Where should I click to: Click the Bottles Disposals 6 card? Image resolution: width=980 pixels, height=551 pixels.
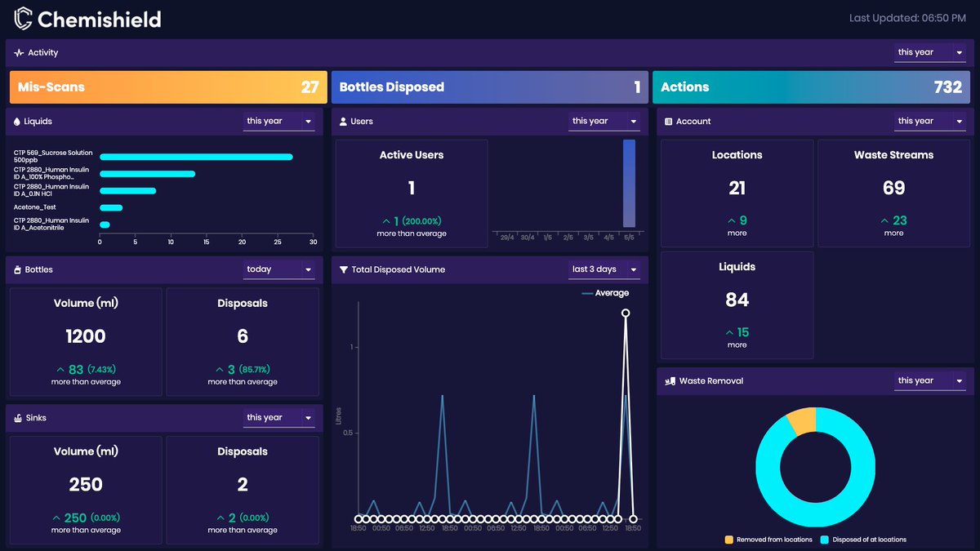pos(243,342)
